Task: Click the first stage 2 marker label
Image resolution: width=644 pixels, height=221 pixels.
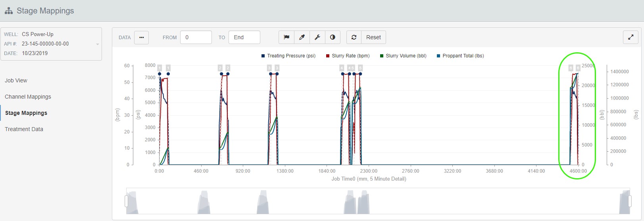Action: 220,68
